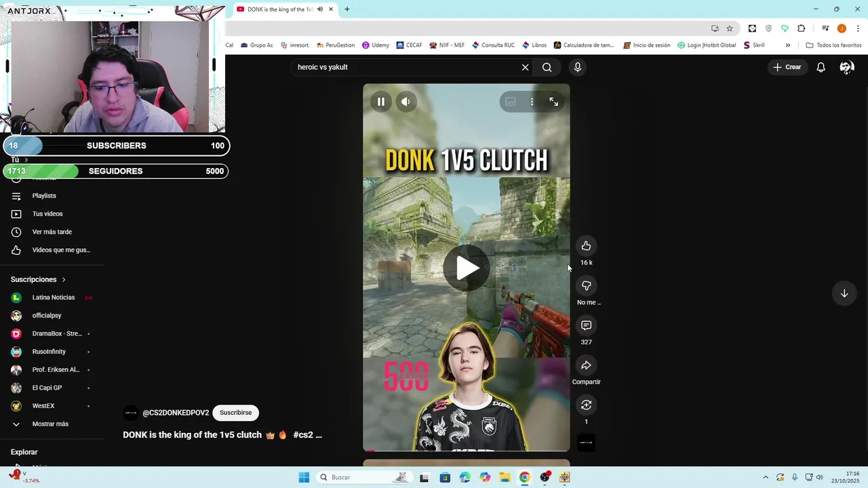
Task: Open the account avatar menu
Action: point(846,67)
